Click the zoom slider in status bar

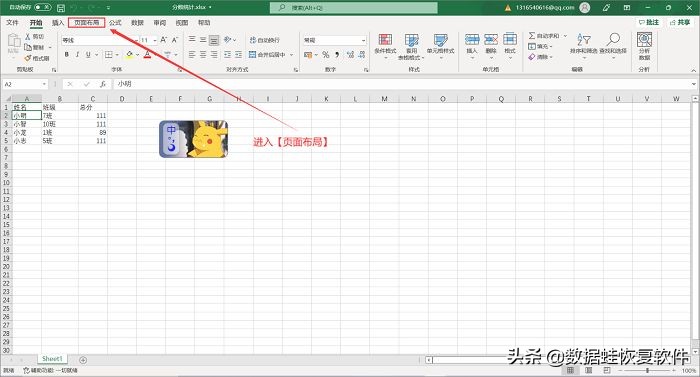pyautogui.click(x=647, y=371)
